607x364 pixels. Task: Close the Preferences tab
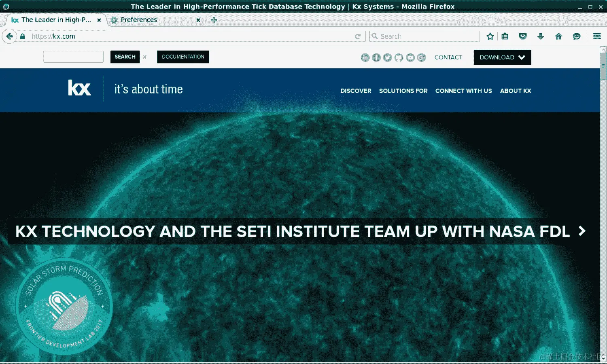click(x=198, y=20)
